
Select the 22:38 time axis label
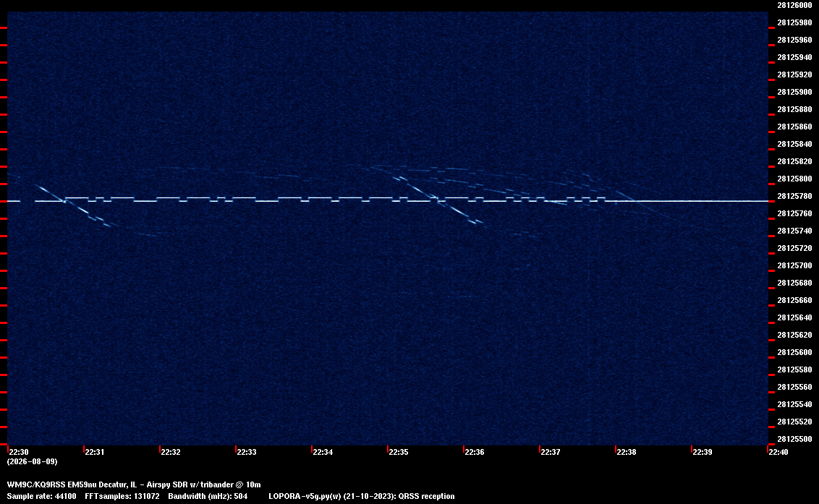[x=627, y=452]
